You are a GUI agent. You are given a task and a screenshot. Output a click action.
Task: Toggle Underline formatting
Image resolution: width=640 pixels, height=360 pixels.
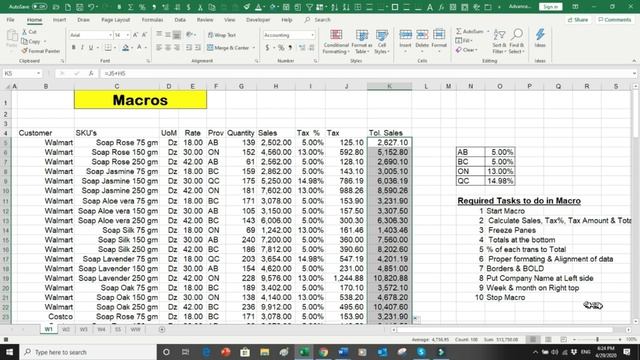tap(91, 48)
